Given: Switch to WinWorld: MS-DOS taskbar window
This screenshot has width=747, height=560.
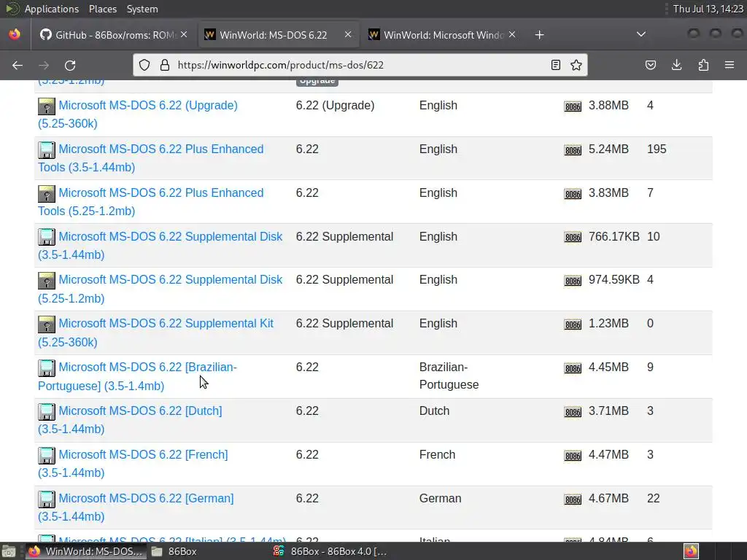Looking at the screenshot, I should tap(85, 551).
